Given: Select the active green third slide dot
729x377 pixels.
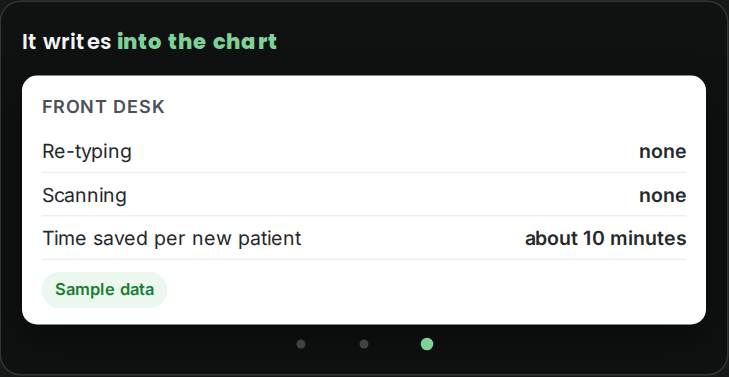Looking at the screenshot, I should click(x=427, y=344).
